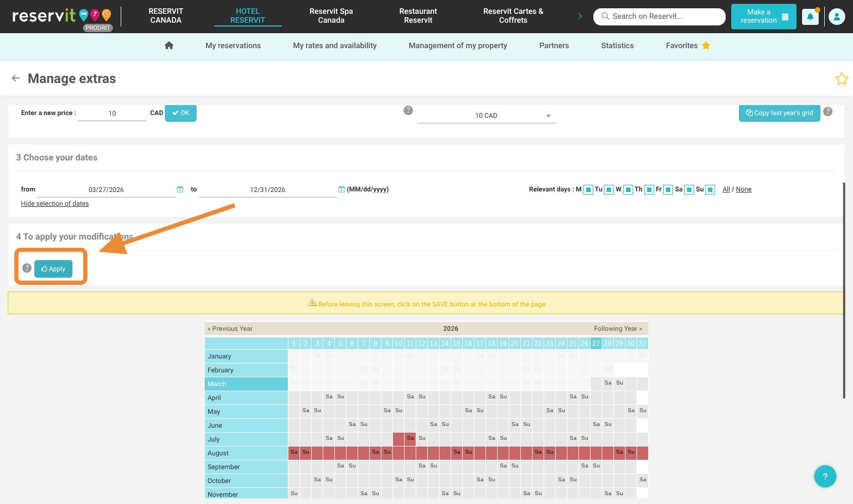Toggle the Thursday relevant day checkbox

649,190
